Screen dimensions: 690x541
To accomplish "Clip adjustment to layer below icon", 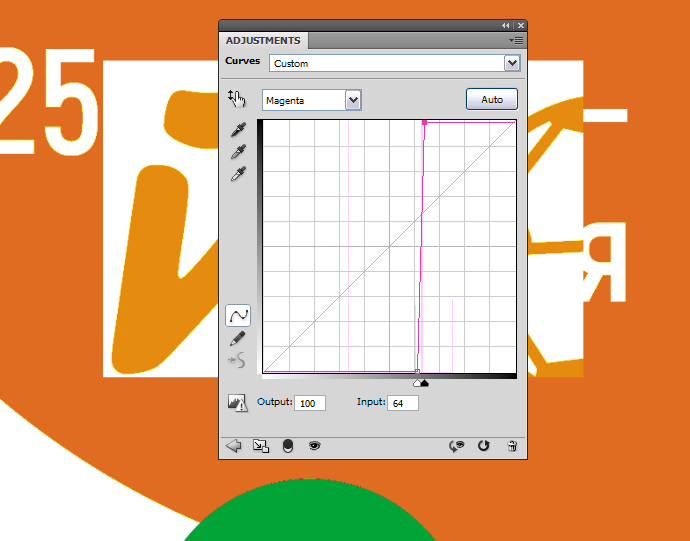I will 287,446.
